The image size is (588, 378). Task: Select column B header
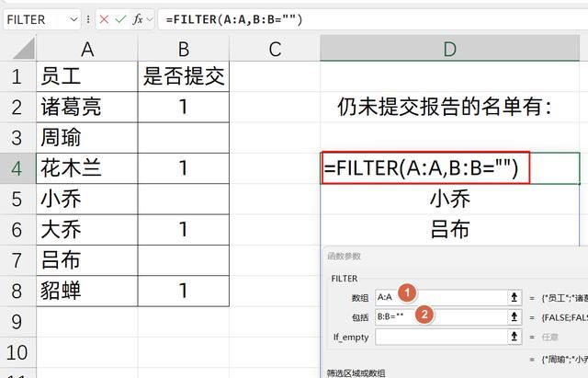click(184, 49)
